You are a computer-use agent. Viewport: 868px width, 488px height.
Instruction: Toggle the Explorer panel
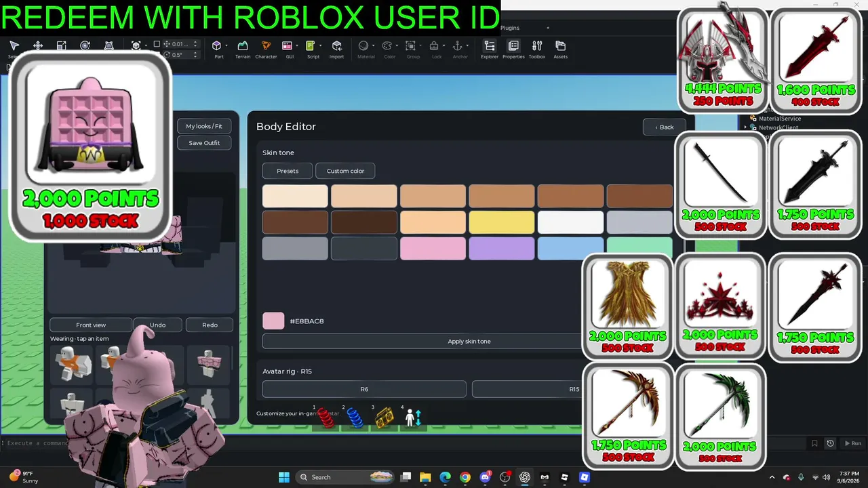[x=490, y=49]
